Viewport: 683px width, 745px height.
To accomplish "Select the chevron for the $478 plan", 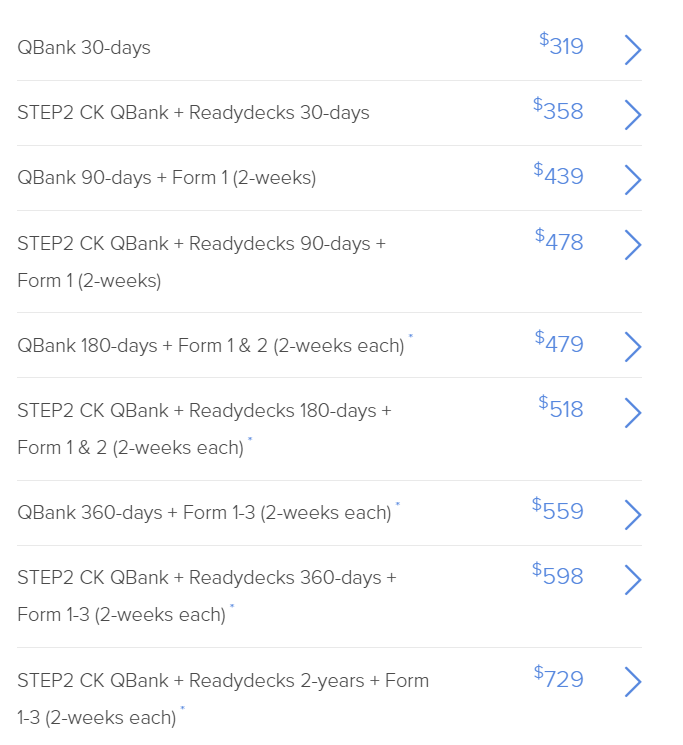I will click(632, 244).
